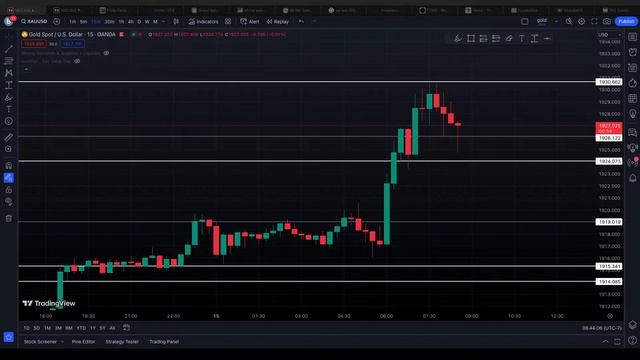Viewport: 640px width, 360px height.
Task: Open the chart settings gear icon
Action: 582,21
